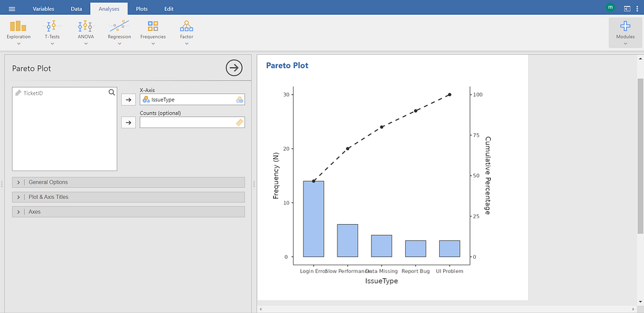
Task: Click the IssueType x-axis title in the plot
Action: point(381,281)
